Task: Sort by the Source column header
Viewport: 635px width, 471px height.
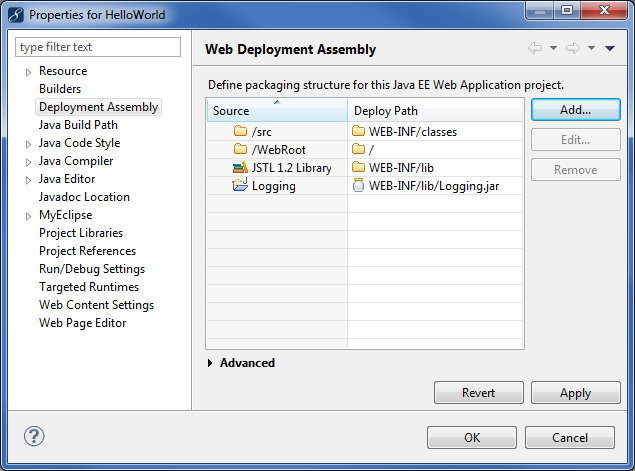Action: [276, 110]
